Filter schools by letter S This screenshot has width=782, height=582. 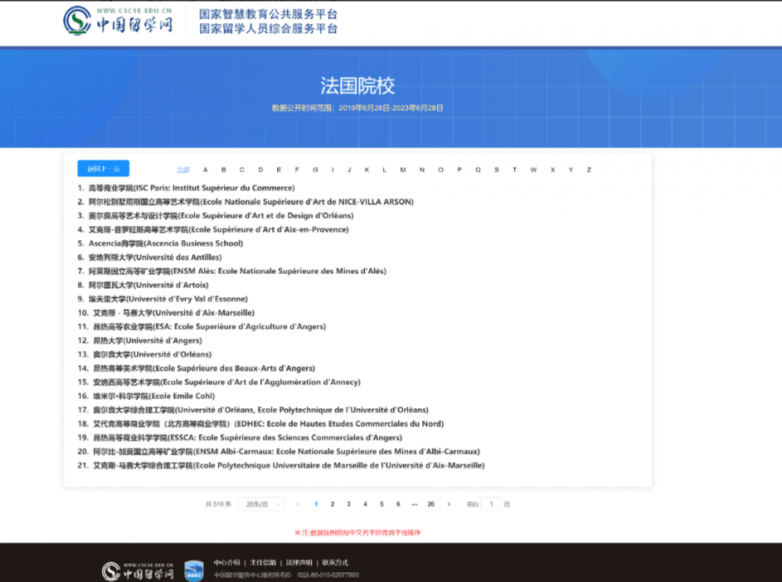[x=496, y=170]
